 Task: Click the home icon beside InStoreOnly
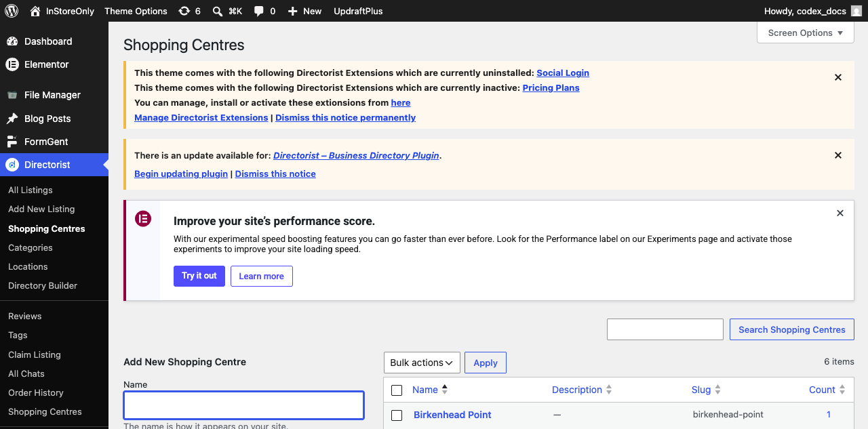point(35,11)
